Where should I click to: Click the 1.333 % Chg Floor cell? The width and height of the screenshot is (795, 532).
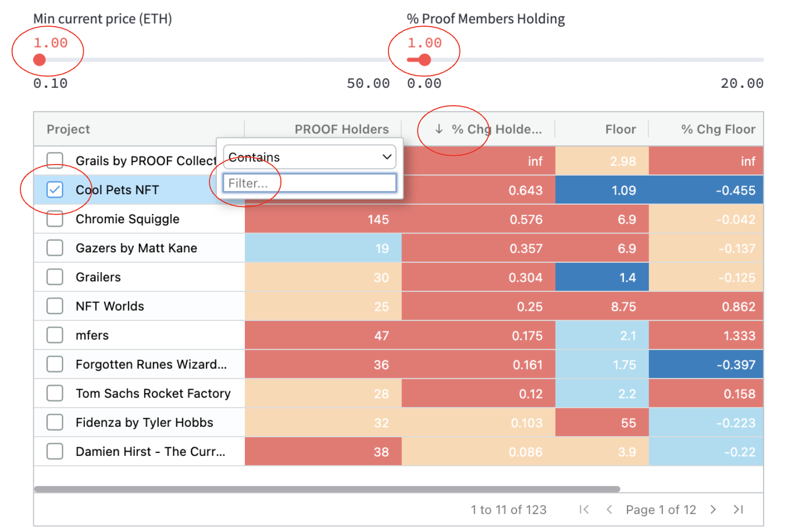point(706,335)
